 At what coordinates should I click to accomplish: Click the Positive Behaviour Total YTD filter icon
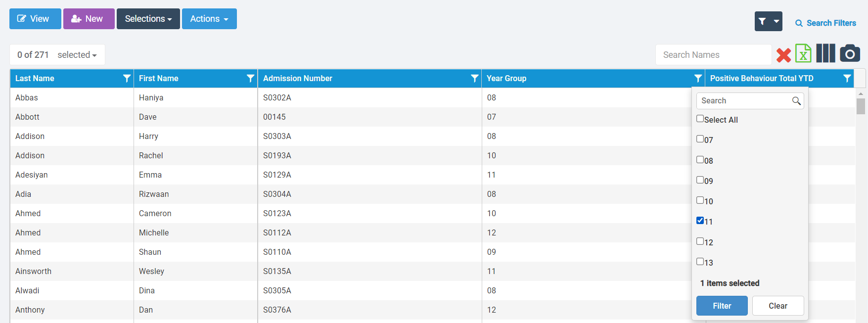(847, 79)
